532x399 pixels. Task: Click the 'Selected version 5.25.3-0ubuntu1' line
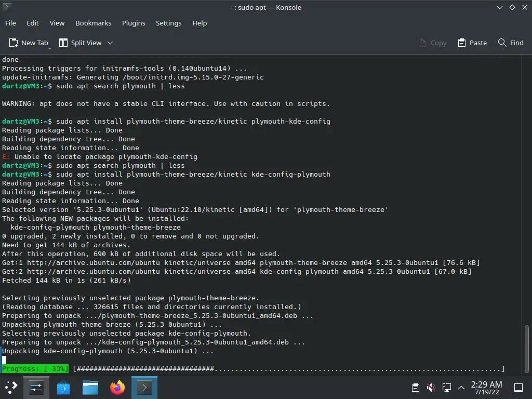(x=195, y=210)
